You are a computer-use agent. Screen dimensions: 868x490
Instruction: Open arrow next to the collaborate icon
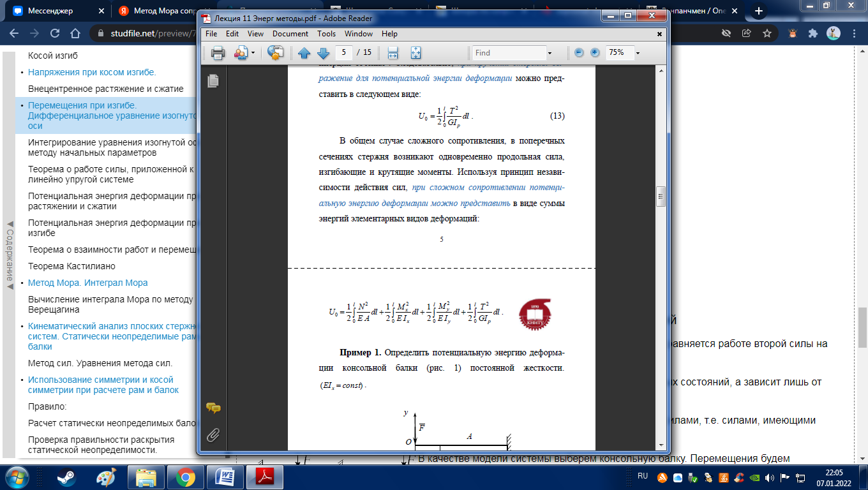click(253, 53)
